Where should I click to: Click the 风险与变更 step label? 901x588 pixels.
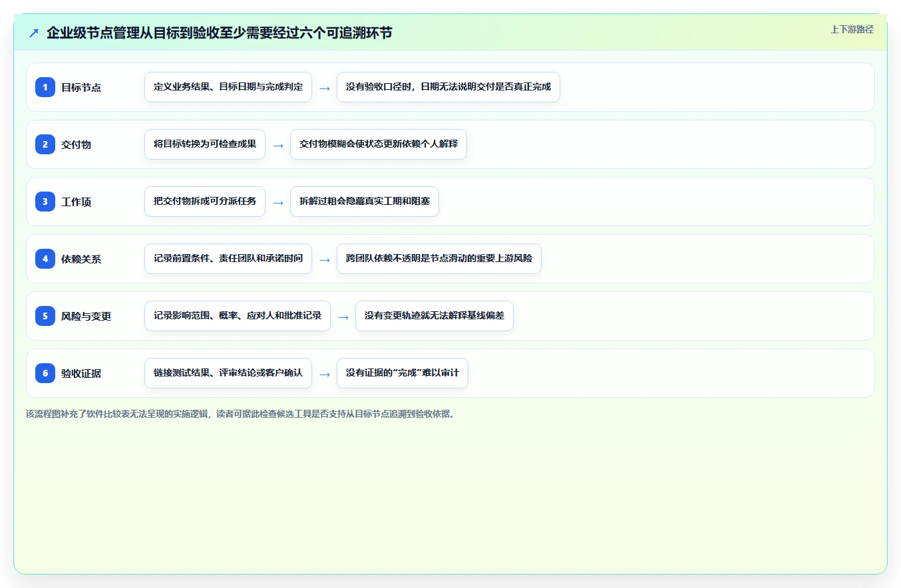(87, 316)
